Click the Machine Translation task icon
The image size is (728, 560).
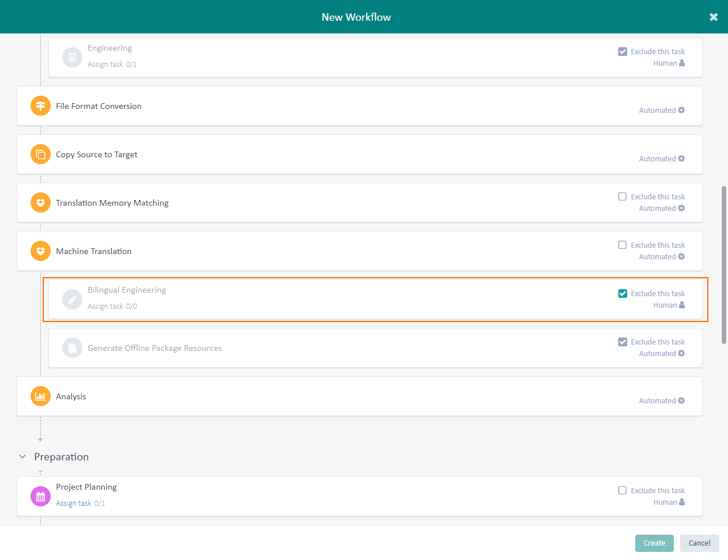pos(40,251)
